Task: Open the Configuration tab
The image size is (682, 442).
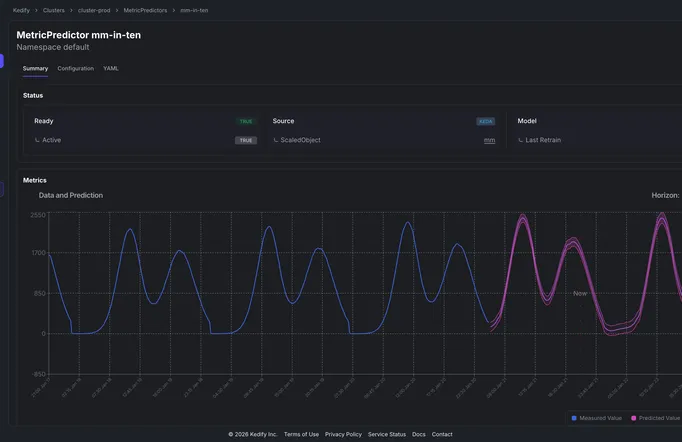Action: point(76,68)
